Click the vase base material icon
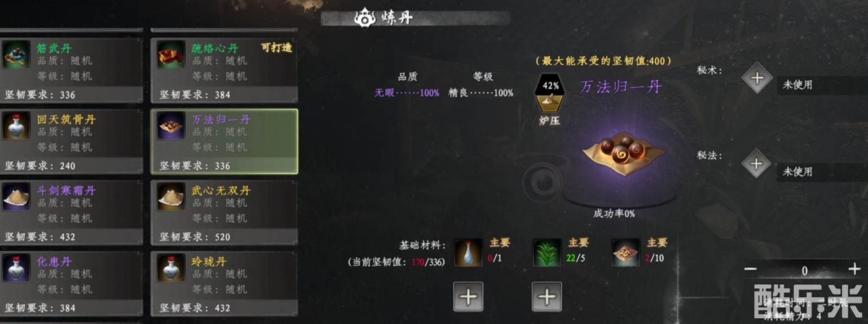The image size is (868, 324). 468,252
